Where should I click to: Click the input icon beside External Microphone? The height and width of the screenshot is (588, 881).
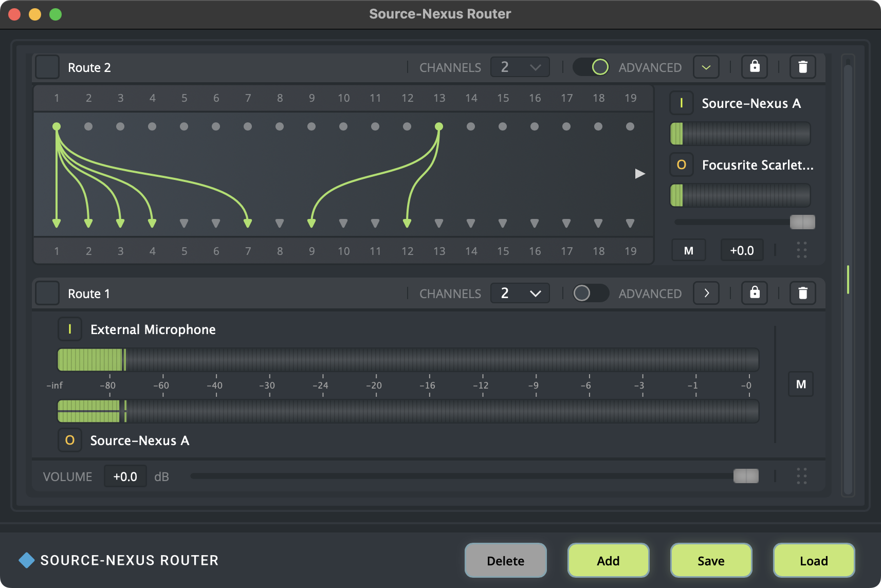pos(70,329)
